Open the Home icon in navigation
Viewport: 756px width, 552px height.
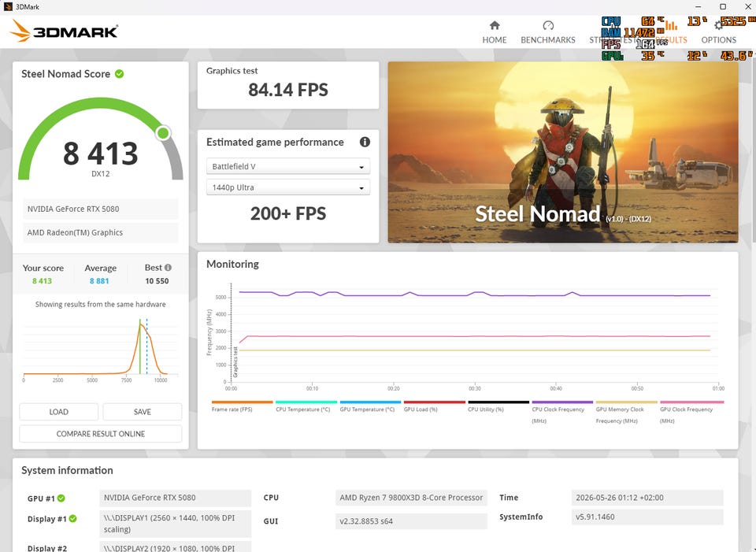(495, 25)
